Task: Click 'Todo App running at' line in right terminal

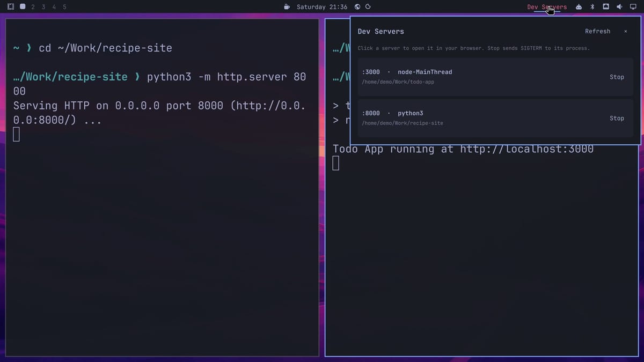Action: coord(463,149)
